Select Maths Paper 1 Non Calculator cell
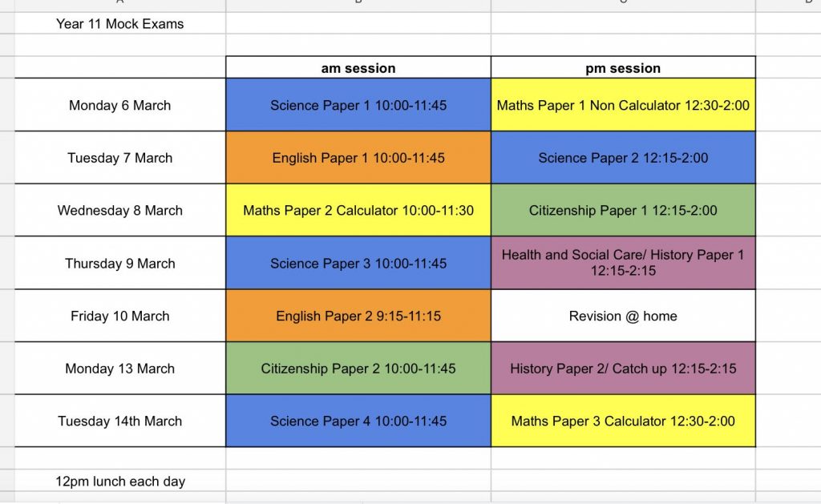Screen dimensions: 821x504 click(x=623, y=105)
